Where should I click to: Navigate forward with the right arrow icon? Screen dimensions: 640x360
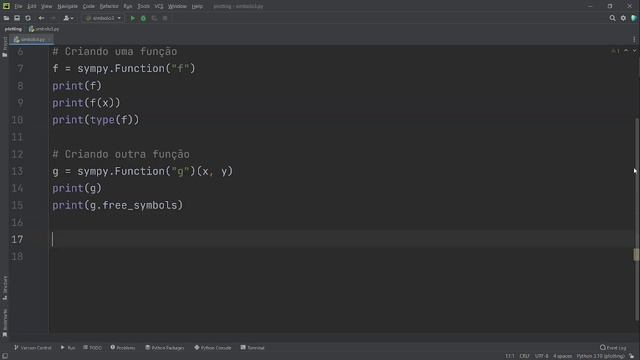click(x=53, y=18)
